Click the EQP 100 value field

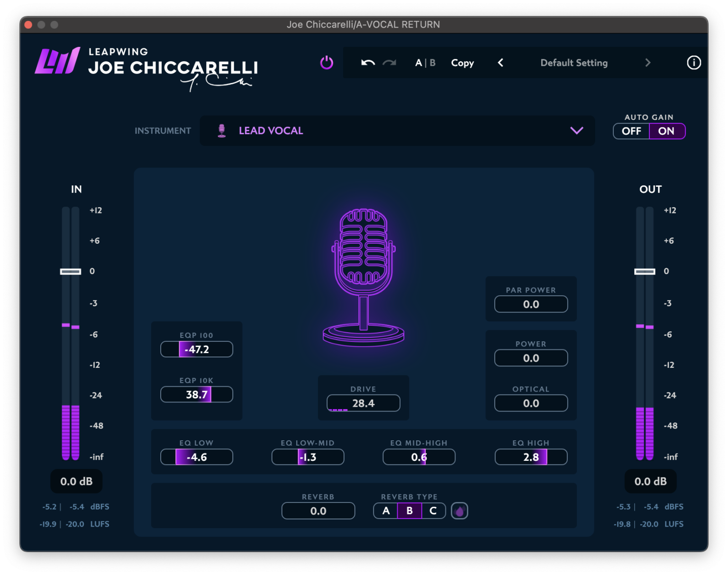(x=196, y=349)
